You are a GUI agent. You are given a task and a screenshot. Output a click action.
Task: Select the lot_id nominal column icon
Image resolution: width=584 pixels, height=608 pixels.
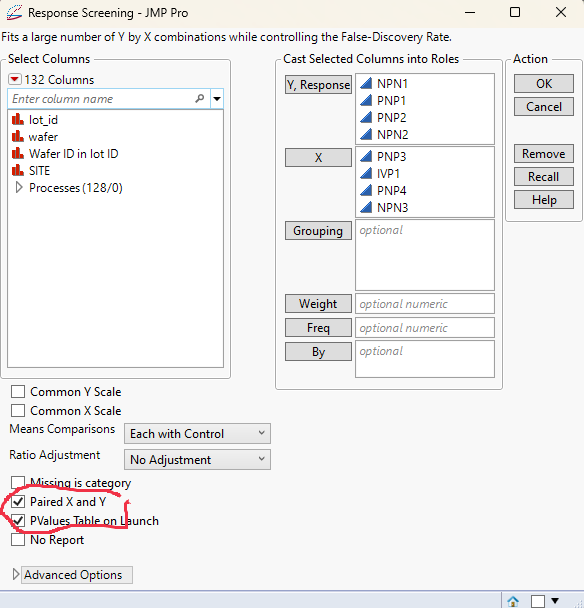coord(18,119)
